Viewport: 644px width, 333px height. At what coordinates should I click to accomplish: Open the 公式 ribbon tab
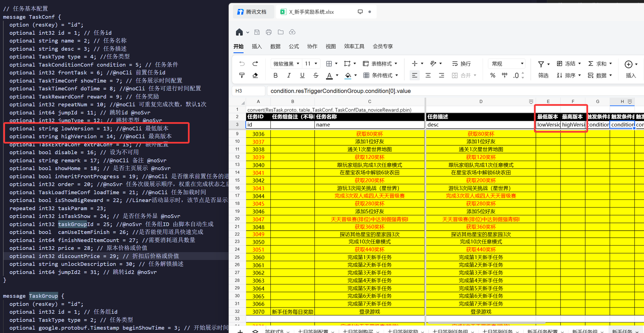click(293, 46)
